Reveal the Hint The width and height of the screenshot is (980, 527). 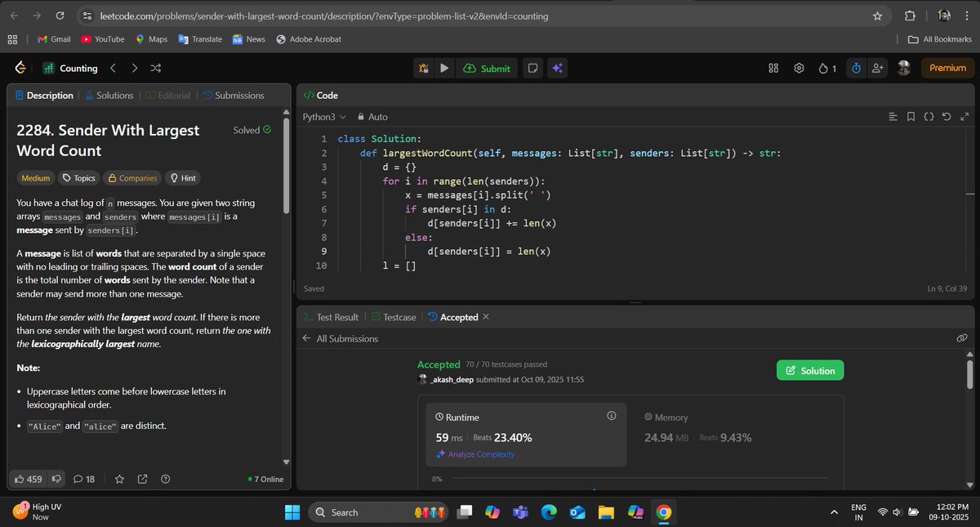(x=183, y=178)
